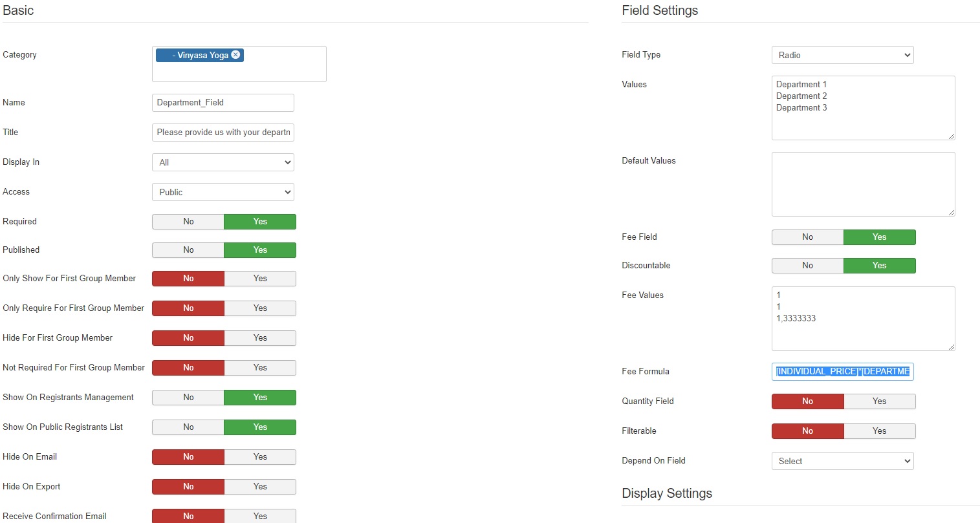This screenshot has width=980, height=523.
Task: Set Hide On Export to Yes
Action: click(x=260, y=487)
